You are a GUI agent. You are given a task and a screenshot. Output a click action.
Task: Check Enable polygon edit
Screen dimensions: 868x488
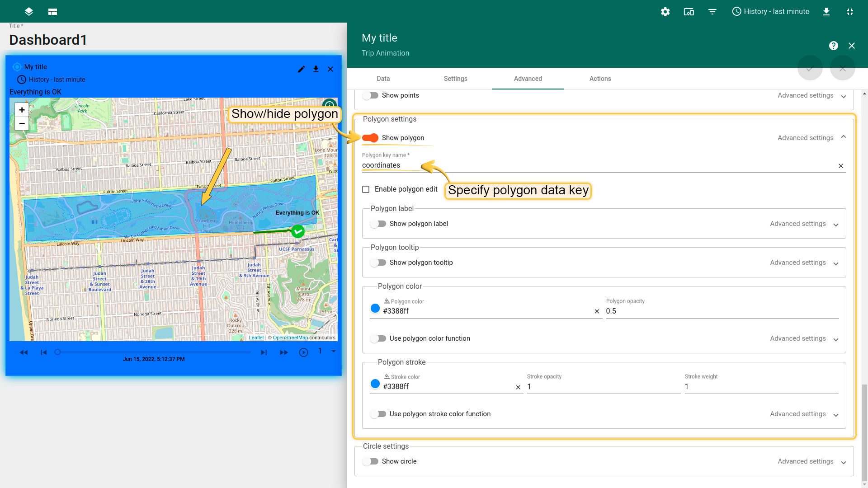pyautogui.click(x=366, y=189)
